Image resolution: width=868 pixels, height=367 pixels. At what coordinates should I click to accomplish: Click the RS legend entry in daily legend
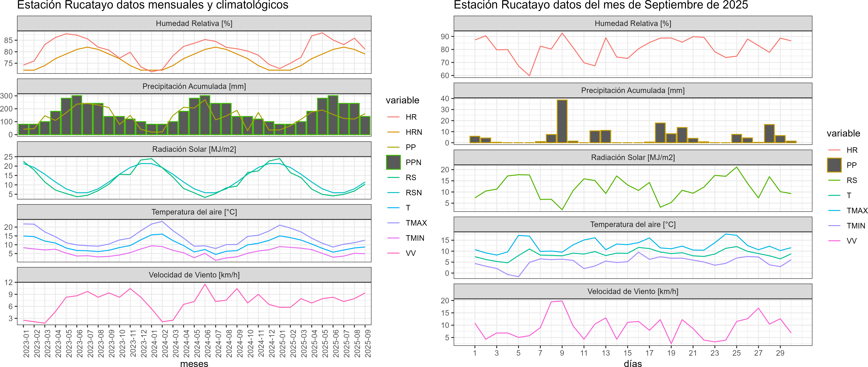click(x=851, y=180)
